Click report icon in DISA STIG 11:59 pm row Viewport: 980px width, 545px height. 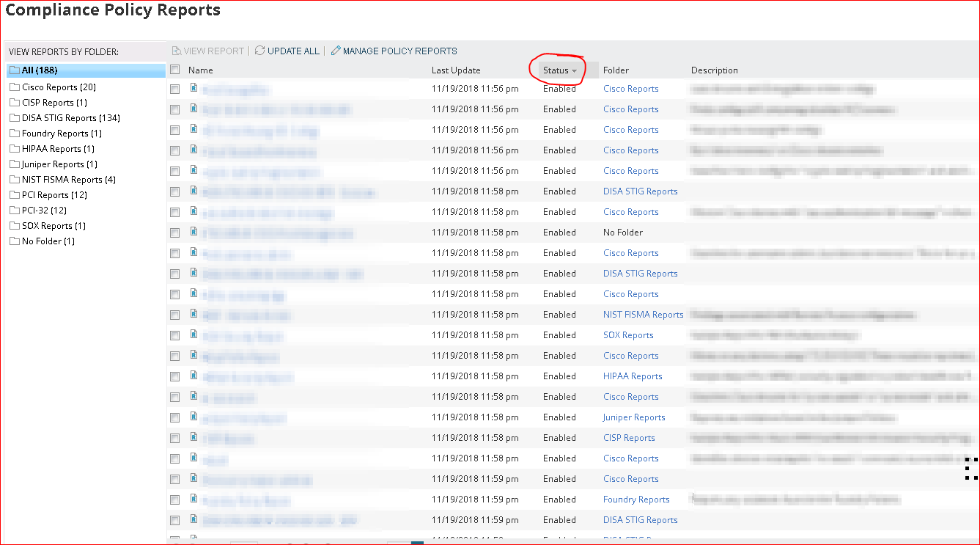click(x=194, y=519)
